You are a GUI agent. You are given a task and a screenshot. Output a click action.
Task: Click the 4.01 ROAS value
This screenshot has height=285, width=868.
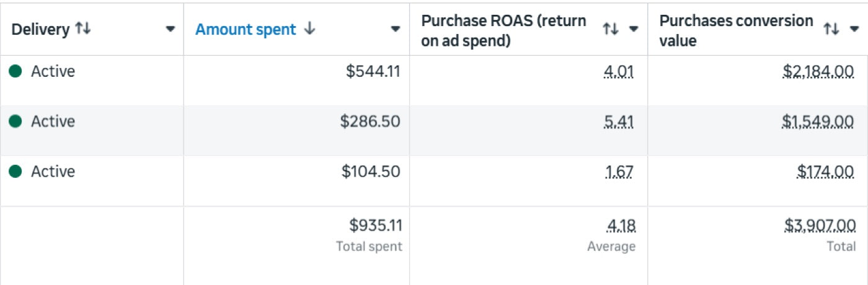tap(619, 72)
